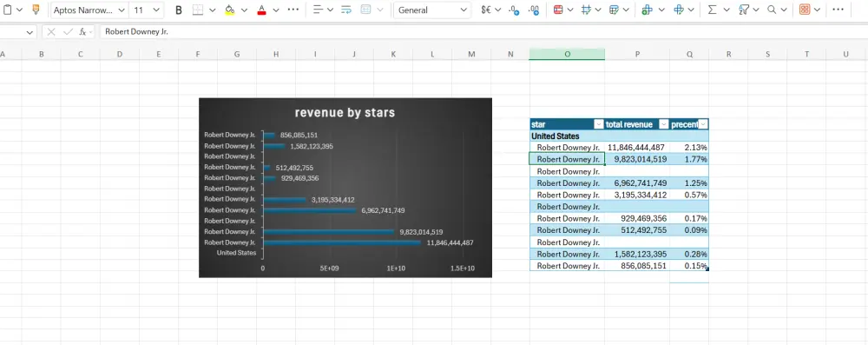Select the cell 11,846,444,487 in the table
The image size is (868, 345).
(637, 148)
